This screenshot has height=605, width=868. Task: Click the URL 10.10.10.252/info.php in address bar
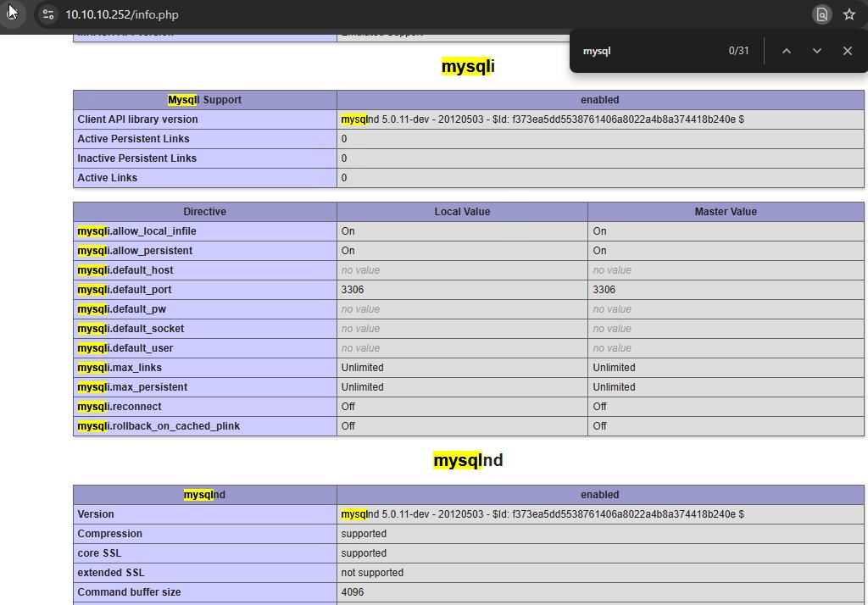point(122,14)
